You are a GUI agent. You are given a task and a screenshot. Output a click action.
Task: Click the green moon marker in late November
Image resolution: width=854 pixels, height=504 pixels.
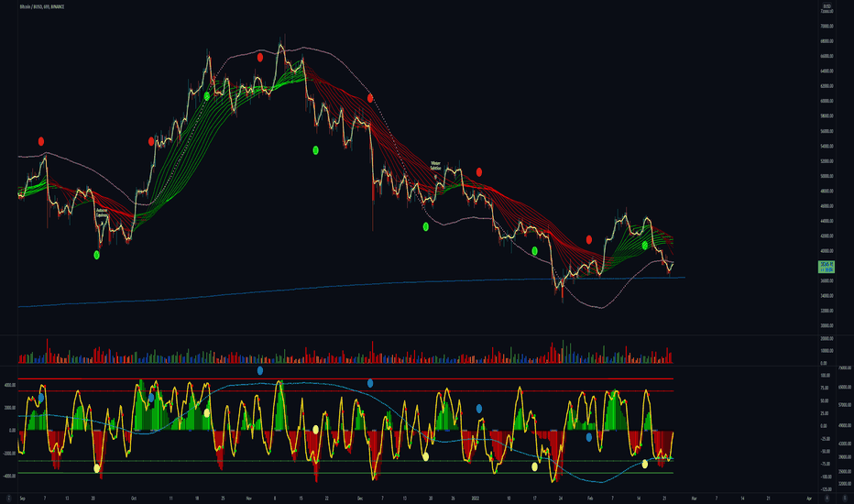click(315, 150)
